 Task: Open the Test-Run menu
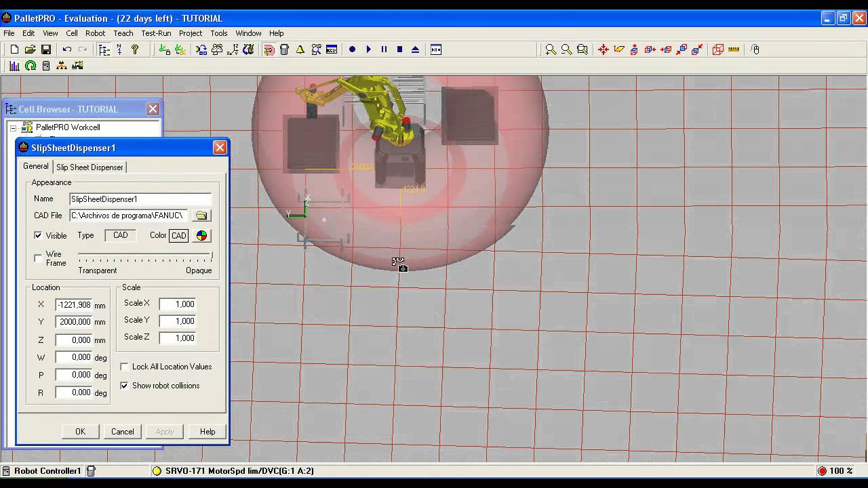[156, 33]
